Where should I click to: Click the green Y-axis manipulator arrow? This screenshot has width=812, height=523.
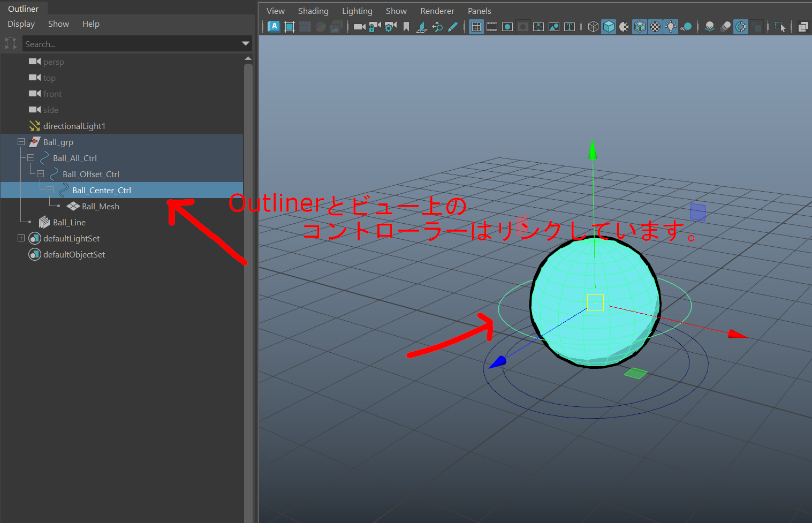(x=593, y=149)
